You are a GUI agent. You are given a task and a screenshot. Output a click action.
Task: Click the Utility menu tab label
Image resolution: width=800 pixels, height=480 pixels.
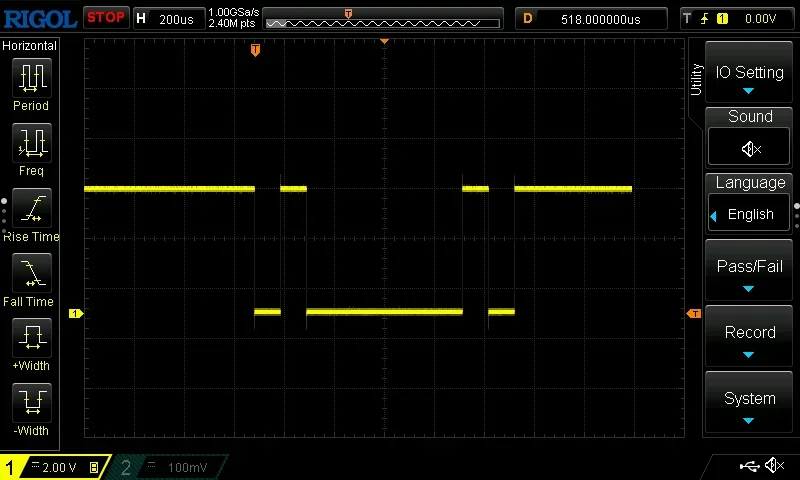click(696, 80)
